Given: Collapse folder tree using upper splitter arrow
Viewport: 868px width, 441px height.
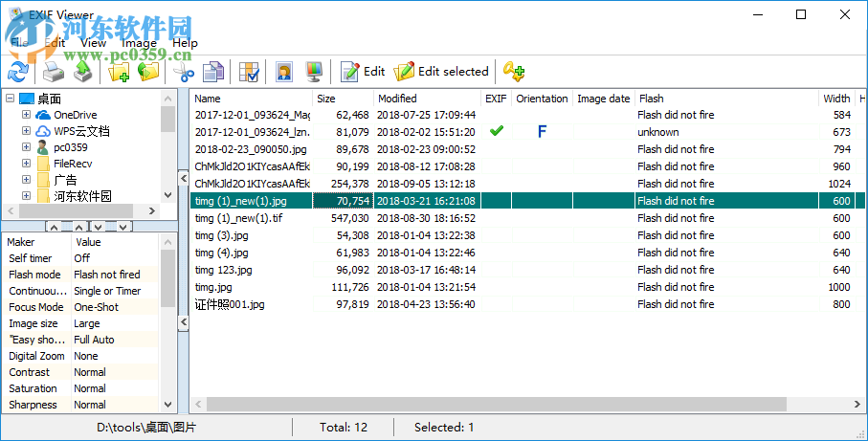Looking at the screenshot, I should tap(183, 178).
